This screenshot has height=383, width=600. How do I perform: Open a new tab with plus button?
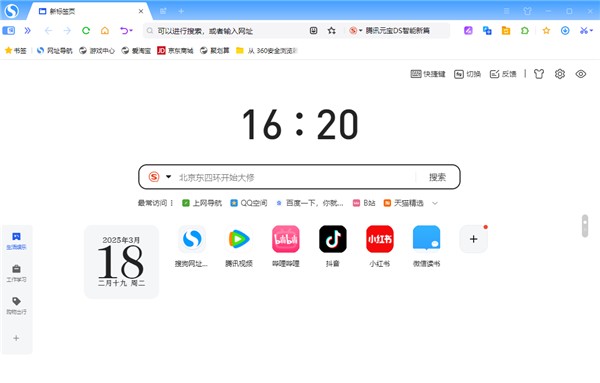coord(181,11)
